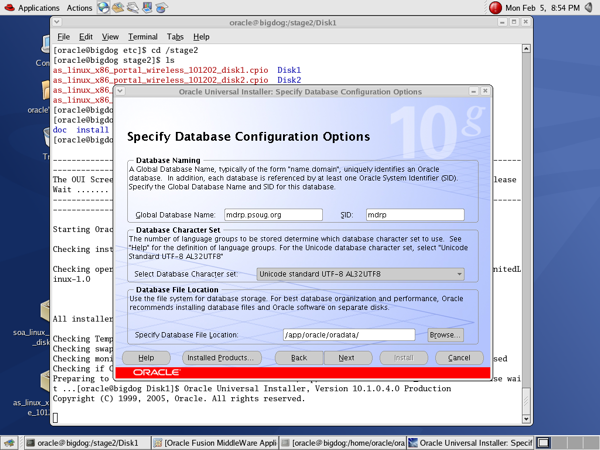Open the oracle home folder desktop icon

pos(46,90)
